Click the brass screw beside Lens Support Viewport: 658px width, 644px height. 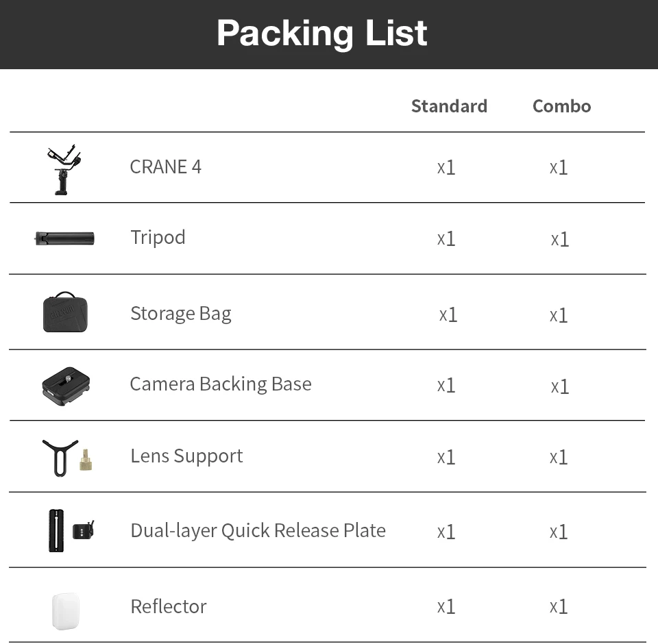[86, 460]
